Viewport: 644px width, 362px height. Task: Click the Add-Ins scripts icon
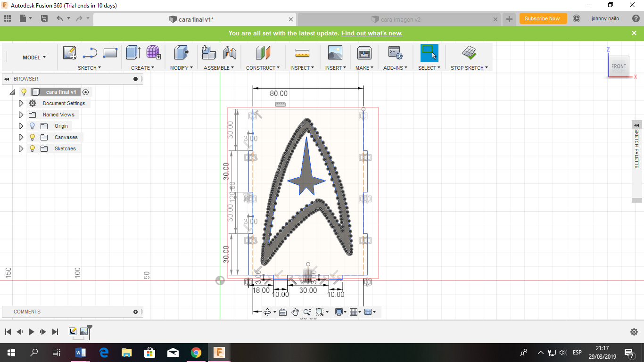[395, 53]
